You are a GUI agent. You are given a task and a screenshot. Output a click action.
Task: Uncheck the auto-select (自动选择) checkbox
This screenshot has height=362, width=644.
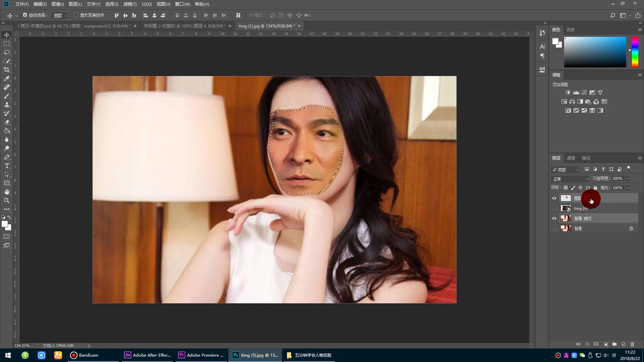pos(25,15)
